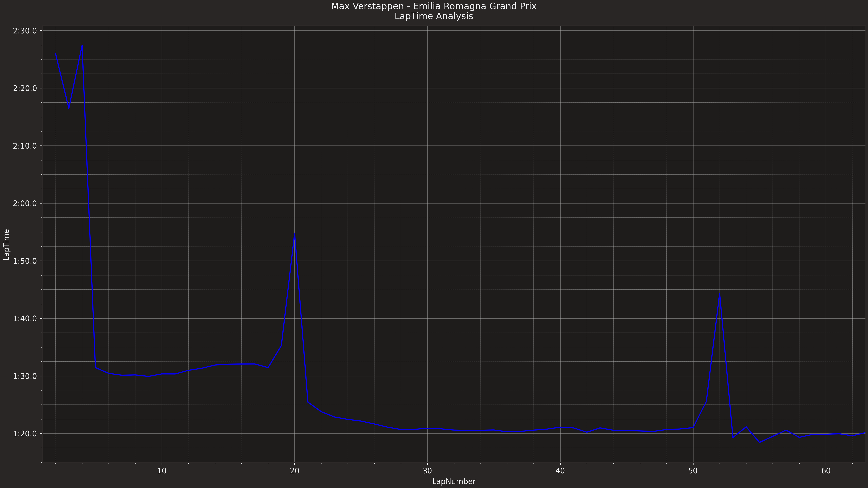Screen dimensions: 868x488
Task: Click the chart title 'Max Verstappen - Emilia Romagna Grand Prix'
Action: coord(434,6)
